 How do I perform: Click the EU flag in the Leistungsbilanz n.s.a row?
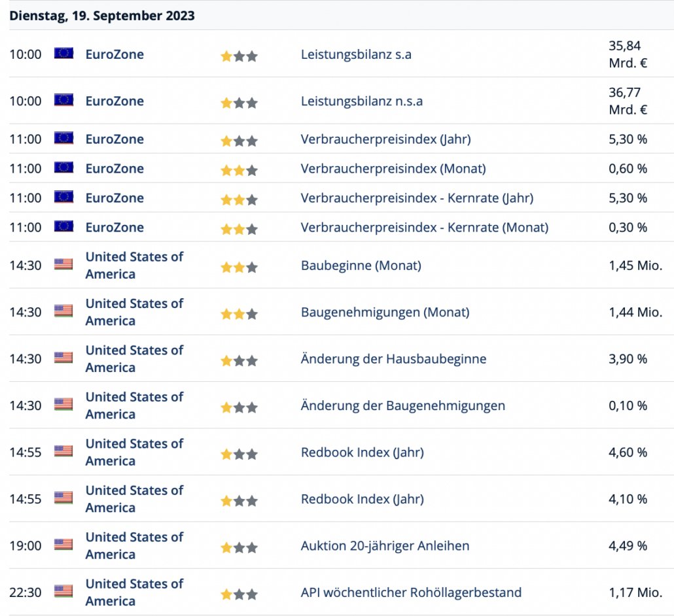point(63,100)
